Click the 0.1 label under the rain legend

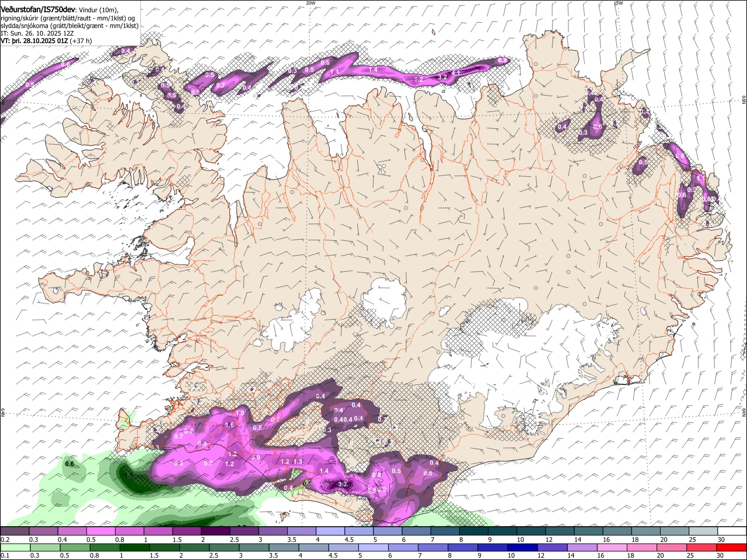point(5,556)
